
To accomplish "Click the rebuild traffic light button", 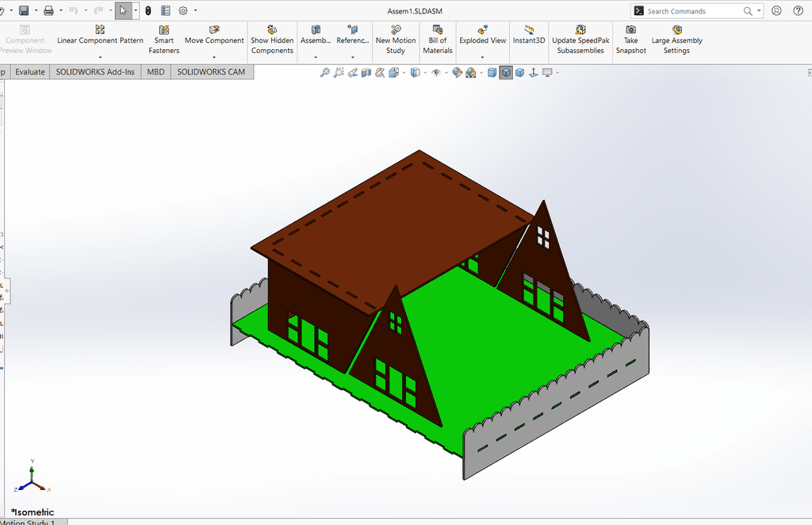I will [x=148, y=11].
